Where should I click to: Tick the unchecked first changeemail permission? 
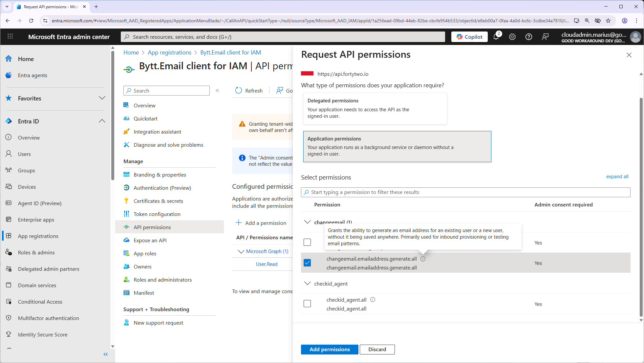point(307,242)
